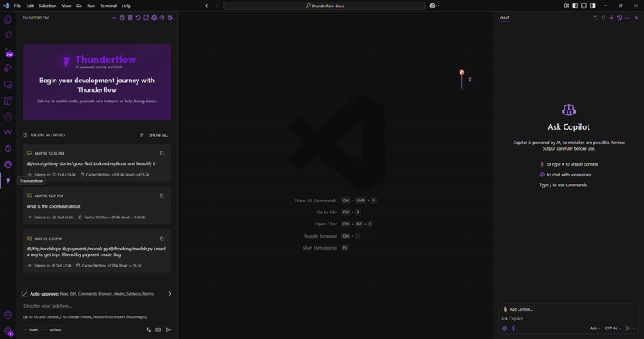Image resolution: width=644 pixels, height=339 pixels.
Task: Pop out Thunderflow panel into editor
Action: [147, 18]
